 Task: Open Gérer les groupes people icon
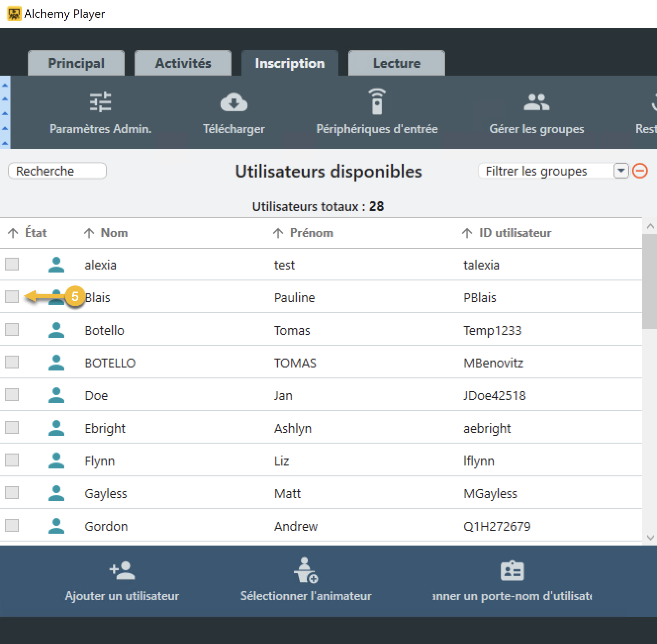(536, 102)
